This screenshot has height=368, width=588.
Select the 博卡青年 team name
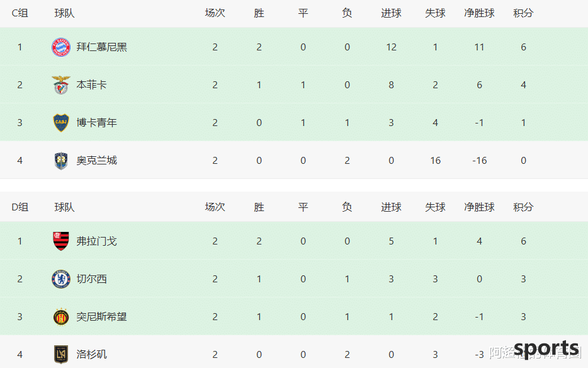[97, 123]
